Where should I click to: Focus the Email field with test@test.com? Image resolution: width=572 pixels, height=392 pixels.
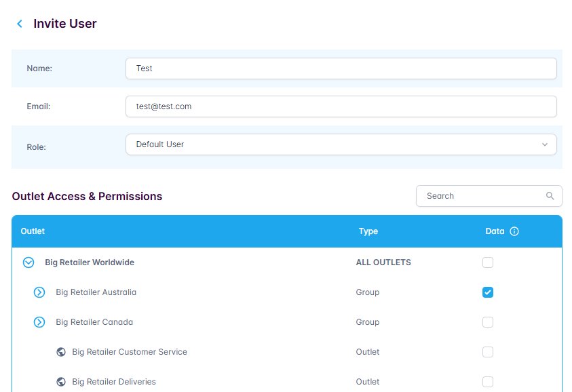click(341, 106)
